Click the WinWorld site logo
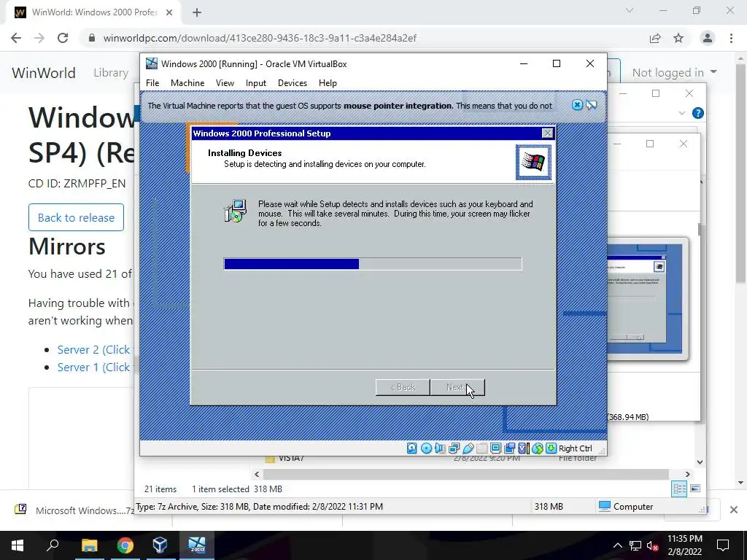This screenshot has height=560, width=747. pyautogui.click(x=44, y=73)
